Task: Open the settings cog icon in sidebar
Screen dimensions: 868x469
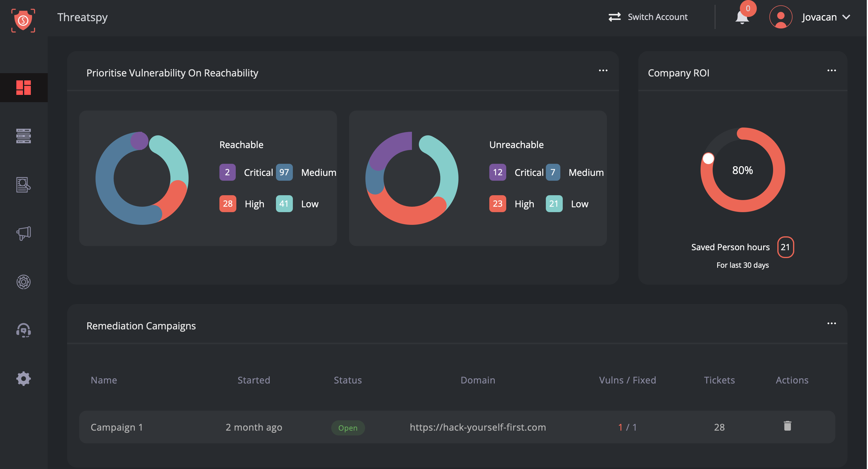Action: coord(24,379)
